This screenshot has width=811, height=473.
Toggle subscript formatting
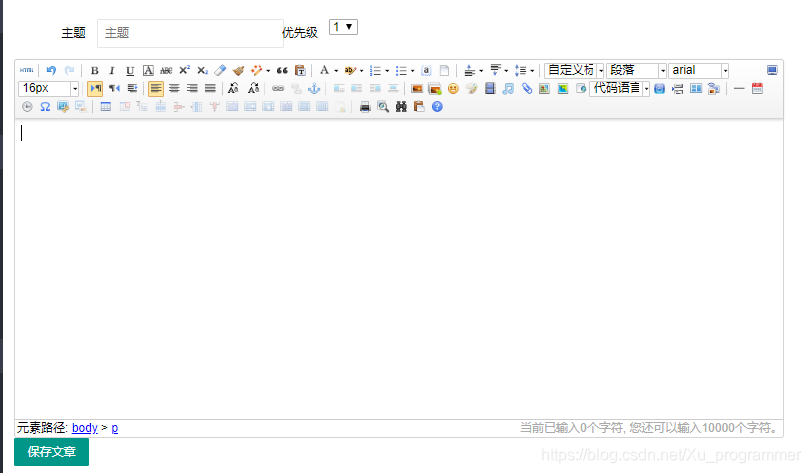202,70
